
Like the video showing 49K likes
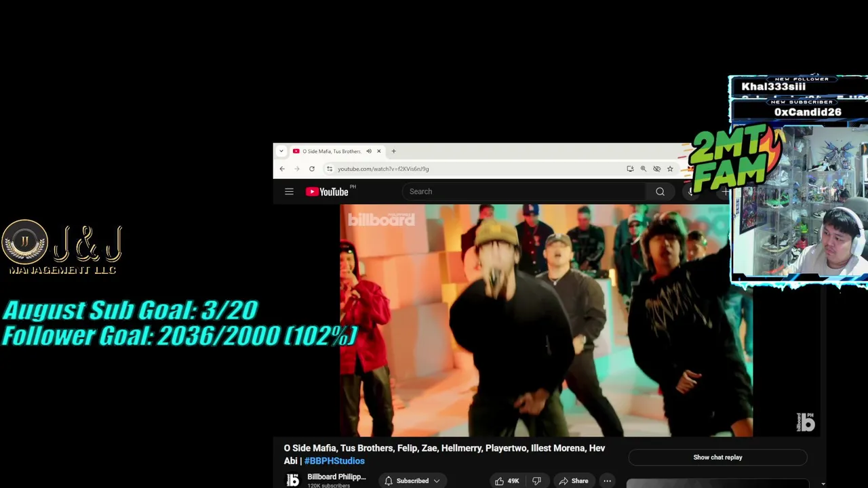pos(507,481)
